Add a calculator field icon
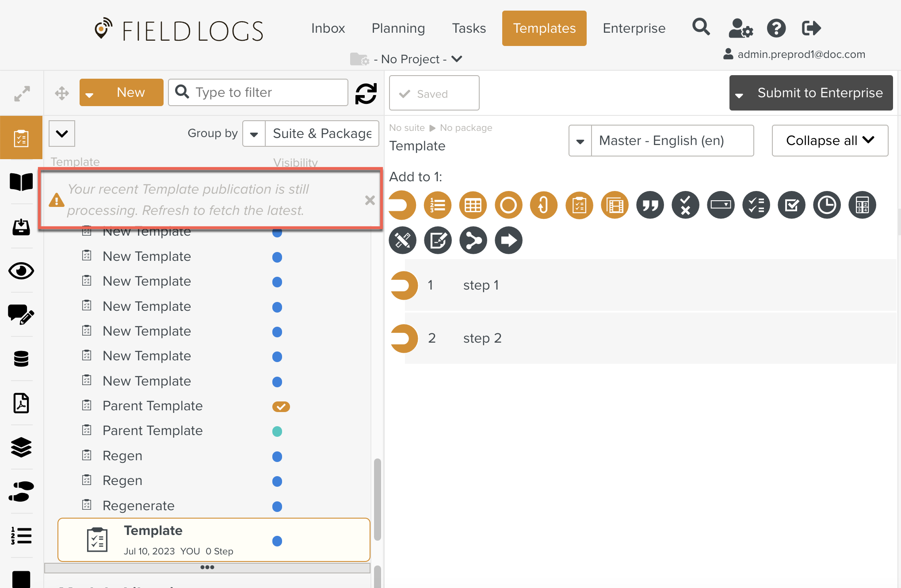Image resolution: width=901 pixels, height=588 pixels. coord(862,205)
